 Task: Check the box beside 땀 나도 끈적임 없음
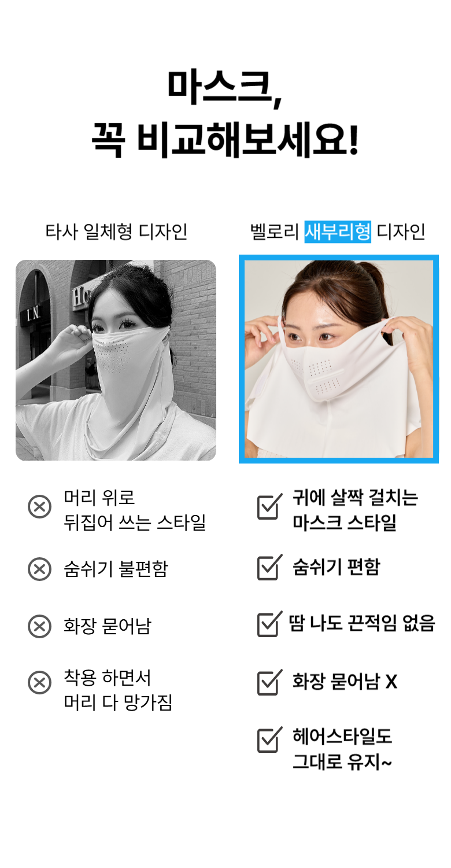[269, 624]
